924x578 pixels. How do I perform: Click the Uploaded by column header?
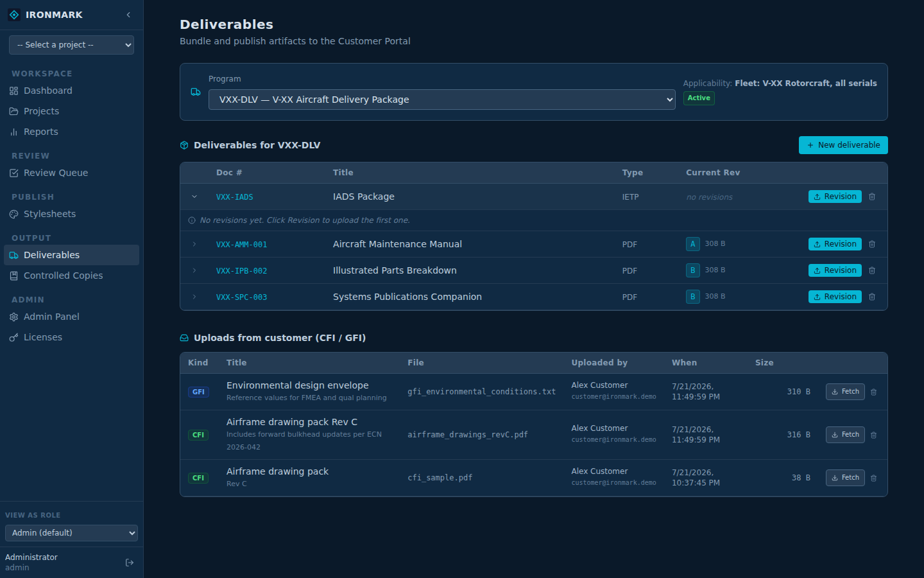(599, 363)
